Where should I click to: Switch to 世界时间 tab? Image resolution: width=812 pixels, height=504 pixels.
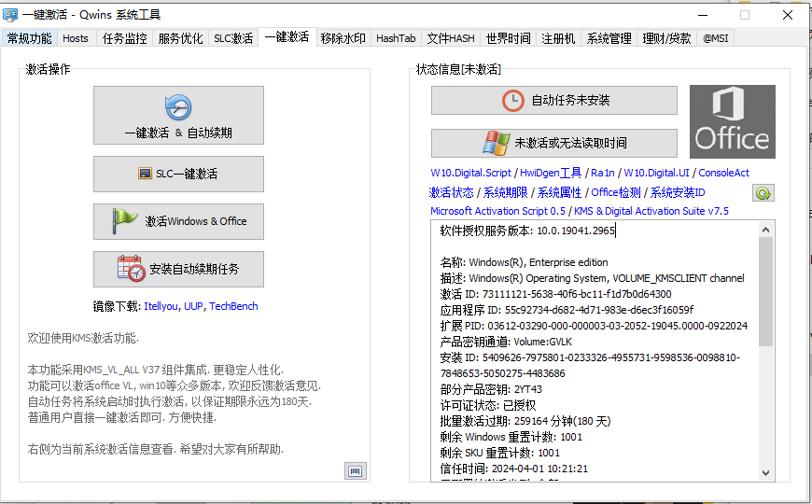tap(508, 38)
